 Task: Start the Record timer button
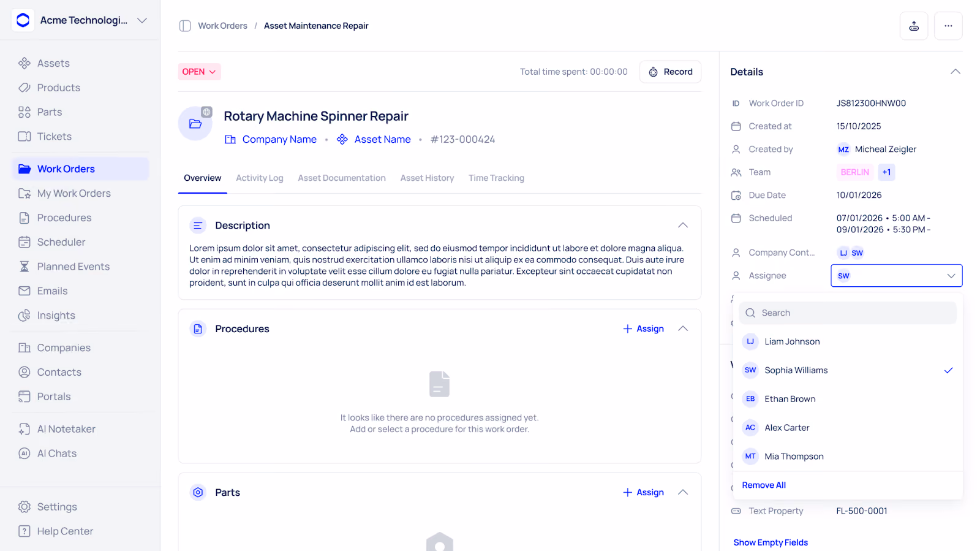671,72
